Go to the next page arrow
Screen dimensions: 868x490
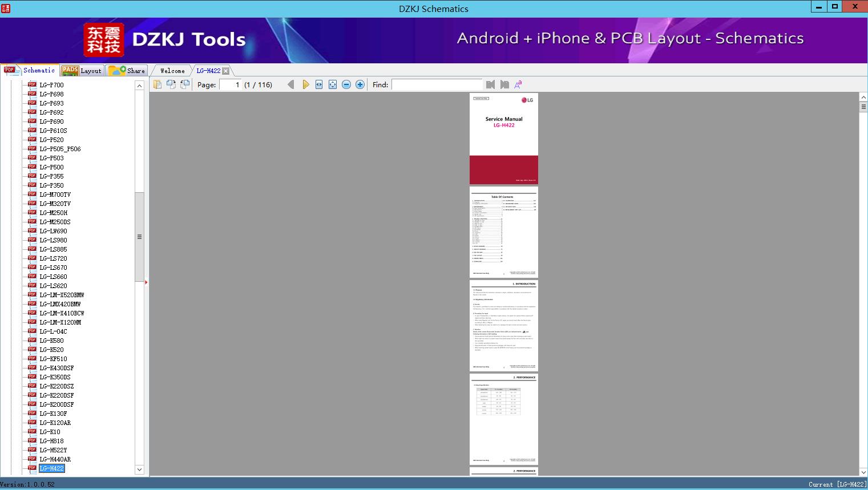pos(305,84)
